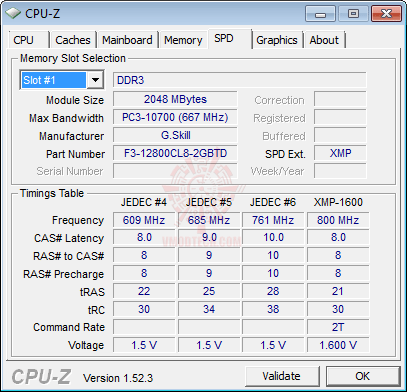Click the 609 MHz frequency cell

click(144, 220)
